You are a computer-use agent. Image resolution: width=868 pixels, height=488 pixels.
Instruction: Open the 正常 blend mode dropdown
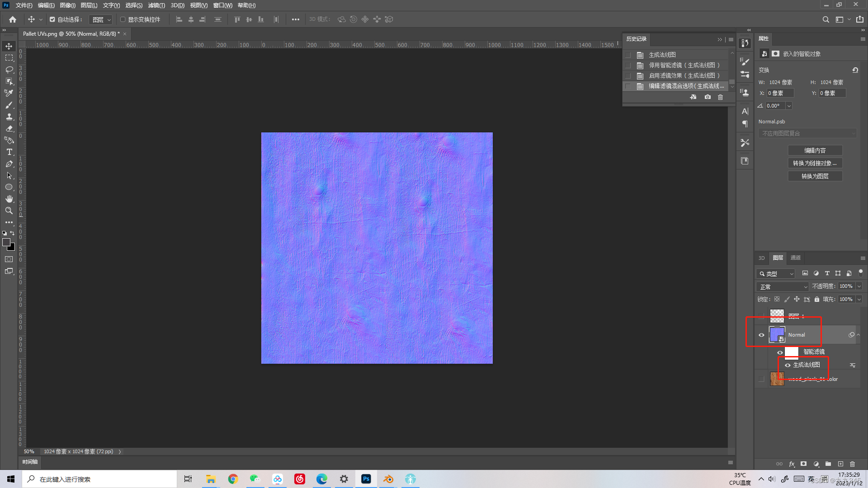(x=783, y=287)
